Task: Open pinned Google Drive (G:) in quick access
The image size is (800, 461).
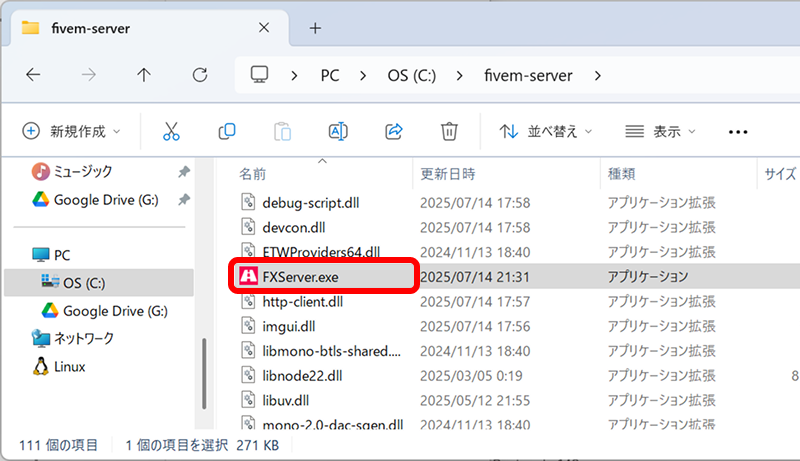Action: click(x=106, y=199)
